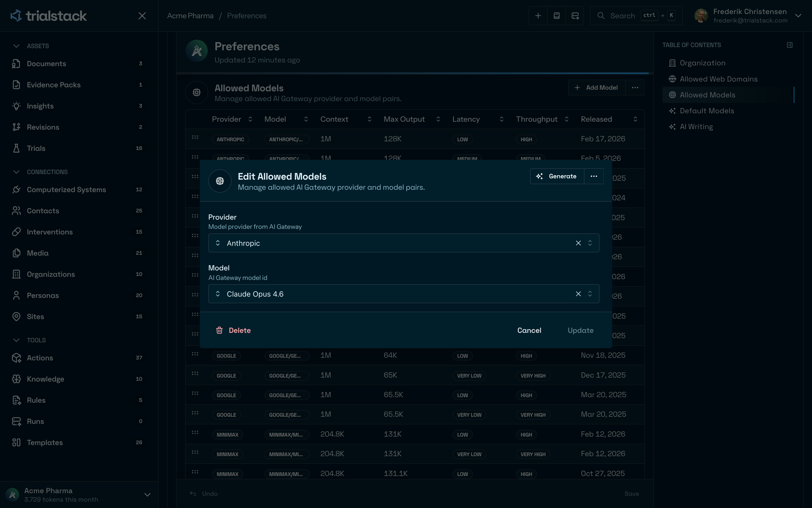The width and height of the screenshot is (812, 508).
Task: Grab drag handle of first Anthropic row
Action: click(x=195, y=137)
